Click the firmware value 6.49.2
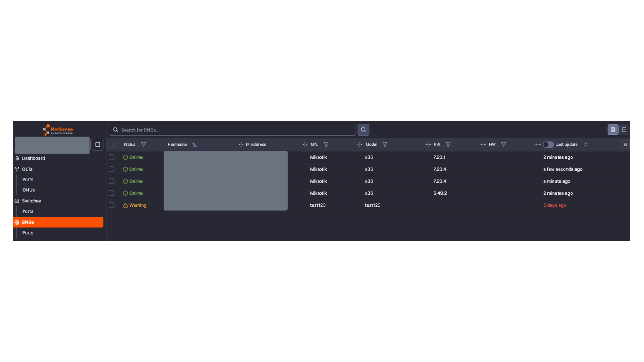The width and height of the screenshot is (644, 362). point(440,193)
